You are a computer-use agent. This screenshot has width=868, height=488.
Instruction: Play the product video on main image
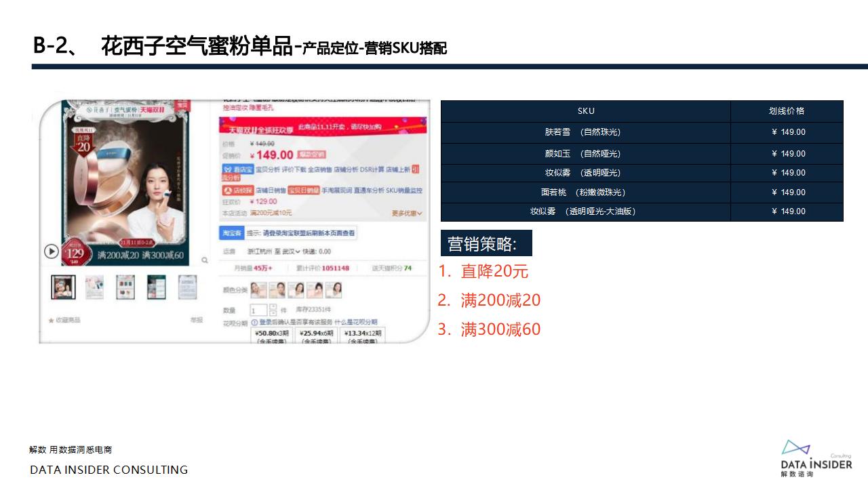[52, 251]
